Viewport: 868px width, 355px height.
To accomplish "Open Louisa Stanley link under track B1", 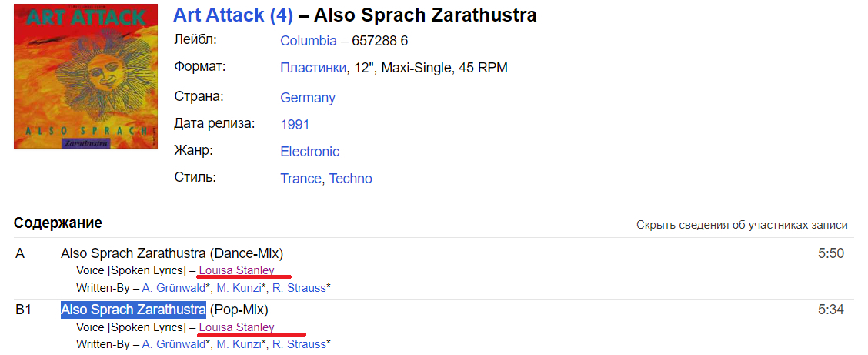I will [x=236, y=327].
